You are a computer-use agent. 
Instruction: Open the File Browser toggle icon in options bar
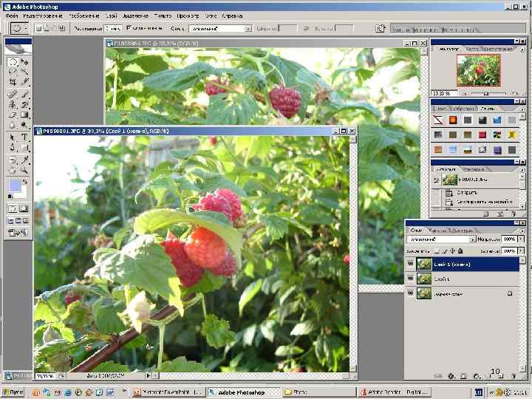click(381, 29)
